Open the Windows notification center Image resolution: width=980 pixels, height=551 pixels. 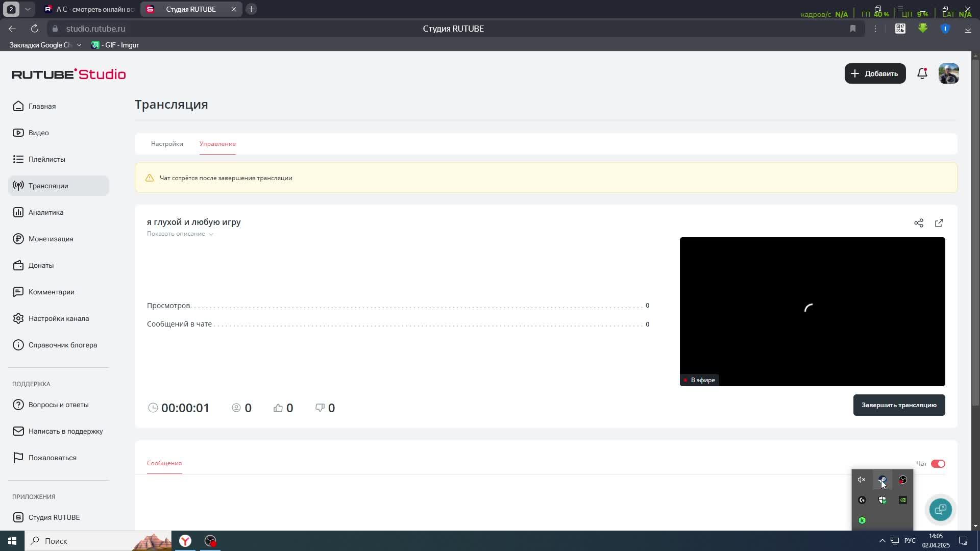tap(963, 541)
